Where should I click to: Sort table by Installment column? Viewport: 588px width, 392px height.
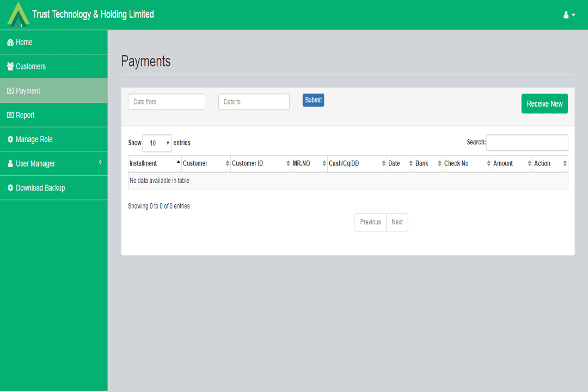click(155, 163)
